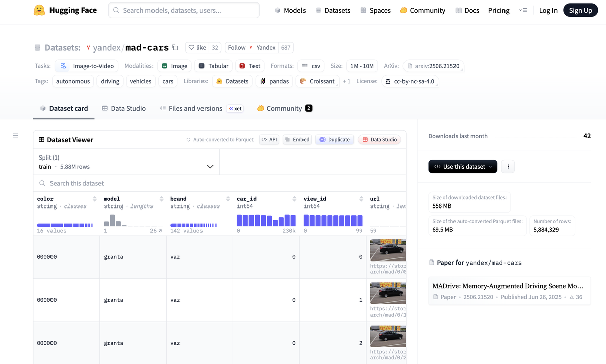Select the driving tag
Image resolution: width=606 pixels, height=364 pixels.
[x=110, y=81]
